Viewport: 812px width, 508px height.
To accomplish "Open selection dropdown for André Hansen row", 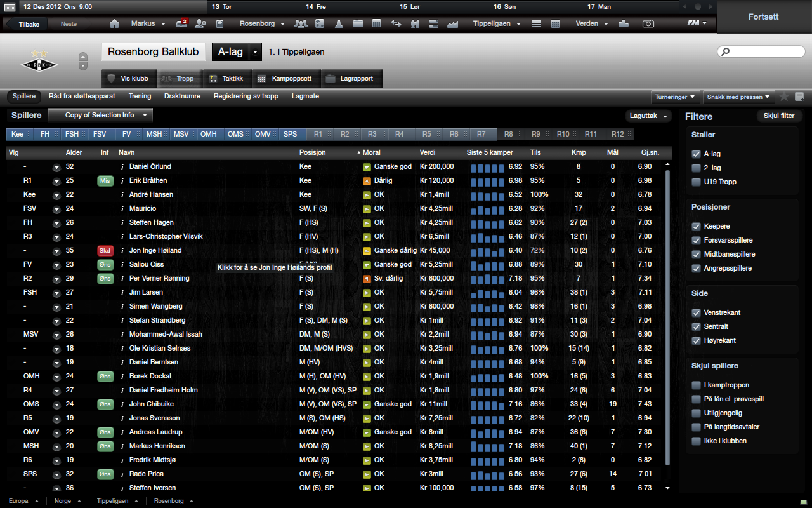I will pyautogui.click(x=56, y=195).
